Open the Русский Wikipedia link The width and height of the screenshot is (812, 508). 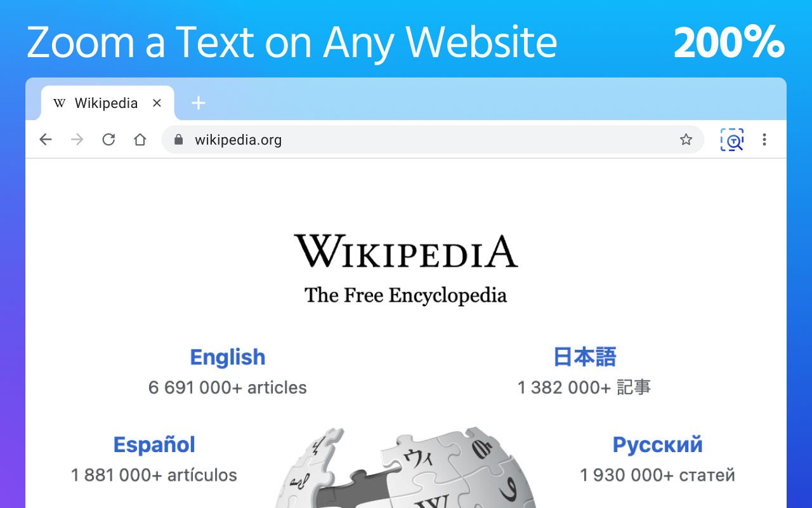pyautogui.click(x=657, y=444)
